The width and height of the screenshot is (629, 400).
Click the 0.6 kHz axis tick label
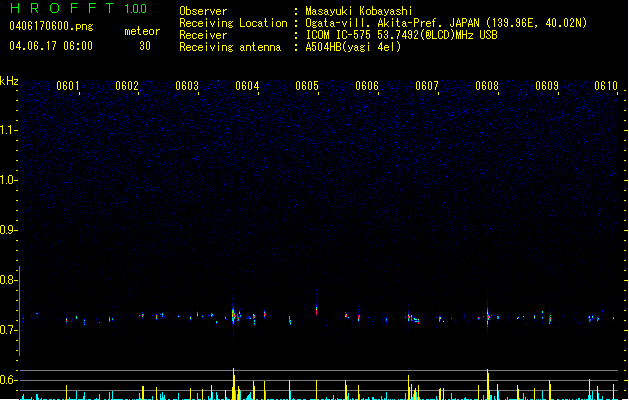pos(8,380)
